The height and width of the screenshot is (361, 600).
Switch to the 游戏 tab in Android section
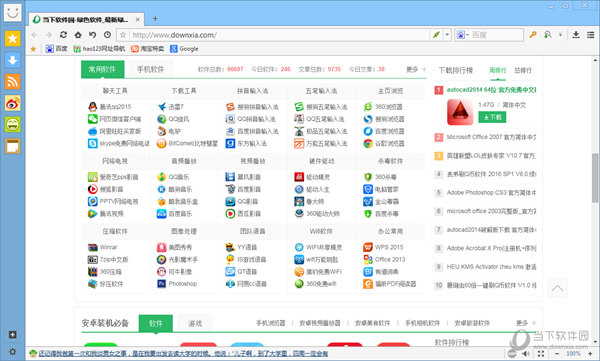coord(195,323)
